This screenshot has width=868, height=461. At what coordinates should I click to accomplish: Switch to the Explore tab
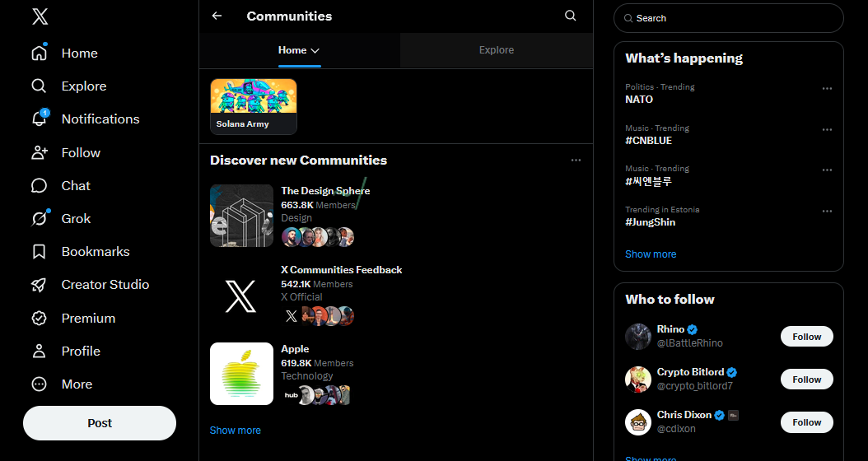click(x=496, y=50)
